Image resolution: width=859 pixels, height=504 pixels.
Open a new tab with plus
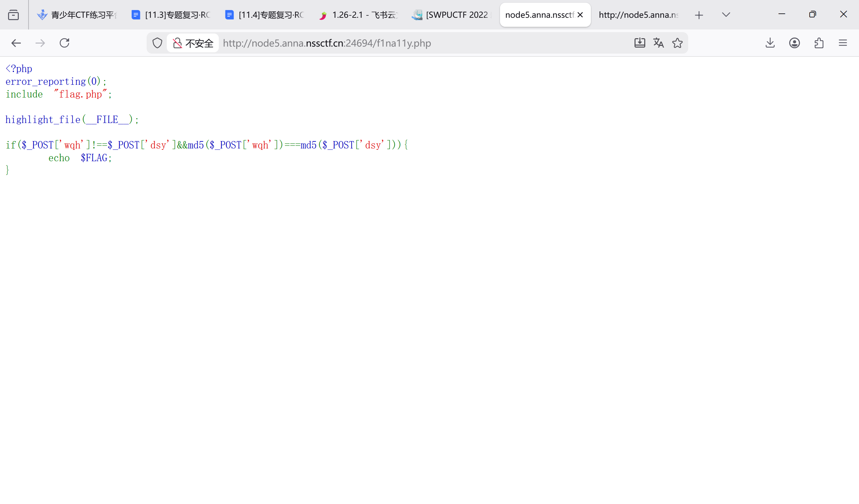pos(699,15)
